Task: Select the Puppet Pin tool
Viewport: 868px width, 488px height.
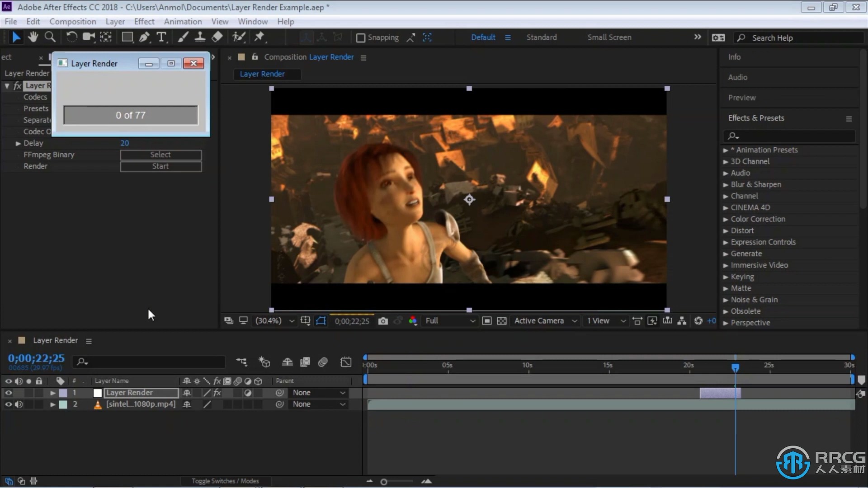Action: click(259, 37)
